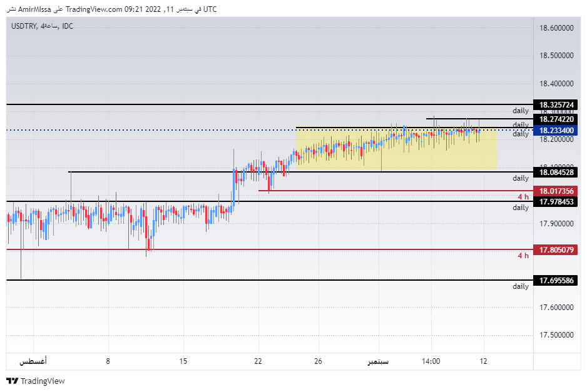Click the 8 date label on the time axis

[x=108, y=361]
